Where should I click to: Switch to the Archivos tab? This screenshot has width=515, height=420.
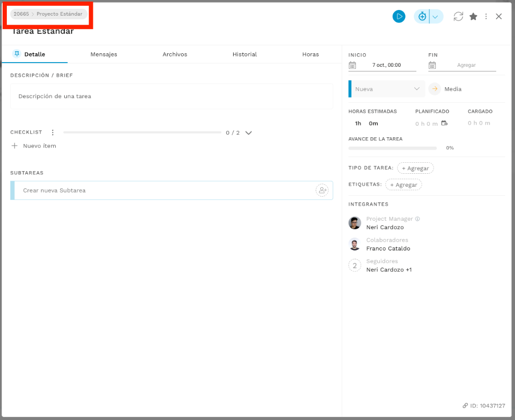pos(175,54)
